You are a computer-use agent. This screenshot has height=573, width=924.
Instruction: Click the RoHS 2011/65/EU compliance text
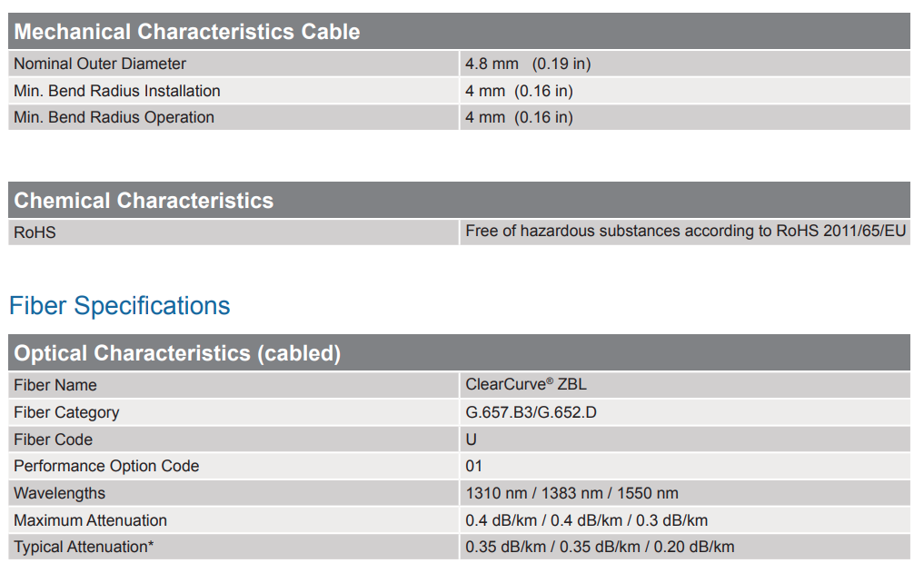click(685, 232)
